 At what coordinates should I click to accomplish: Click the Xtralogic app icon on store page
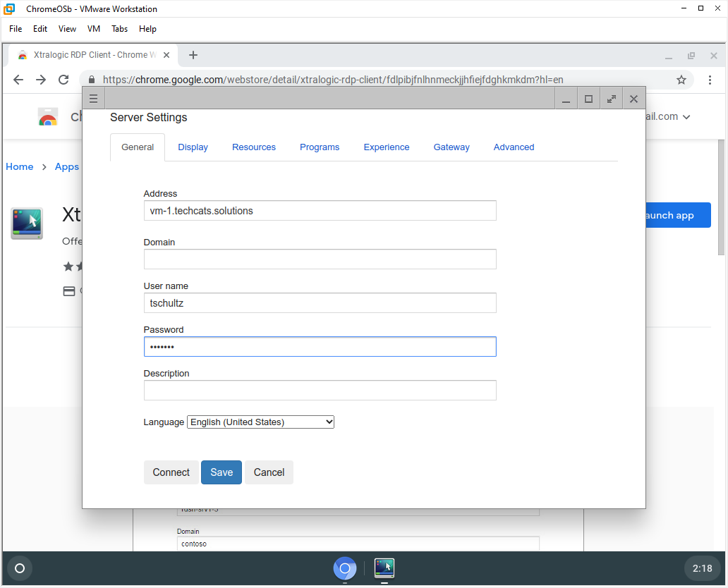27,223
